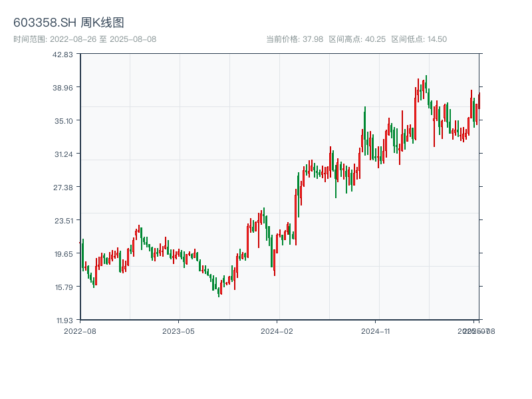Screen dimensions: 532x399
Task: Click the chart title 603358.SH 周K线图
Action: point(68,23)
